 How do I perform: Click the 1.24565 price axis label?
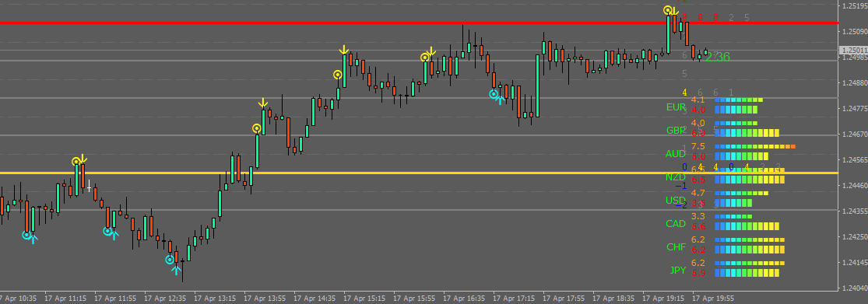coord(854,160)
